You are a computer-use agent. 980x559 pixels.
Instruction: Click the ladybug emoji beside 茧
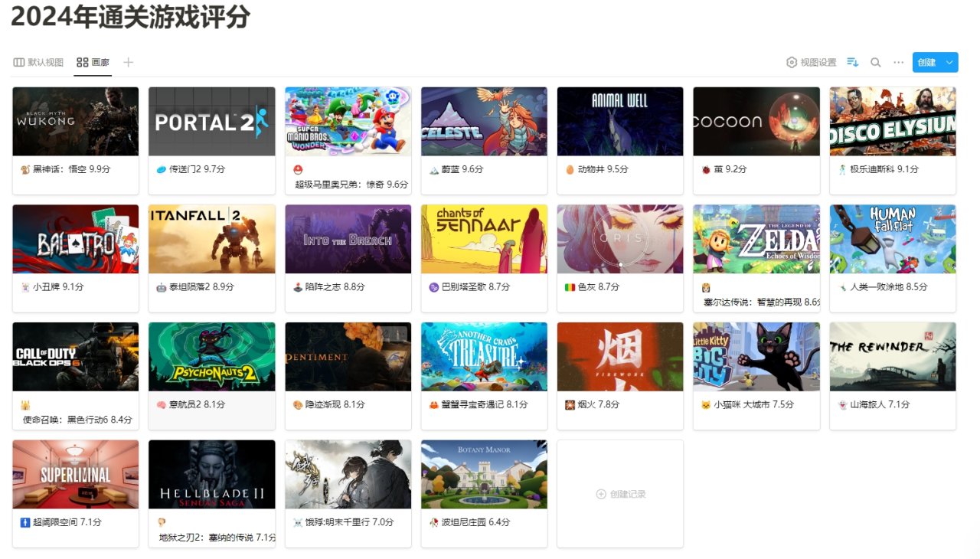[x=706, y=169]
